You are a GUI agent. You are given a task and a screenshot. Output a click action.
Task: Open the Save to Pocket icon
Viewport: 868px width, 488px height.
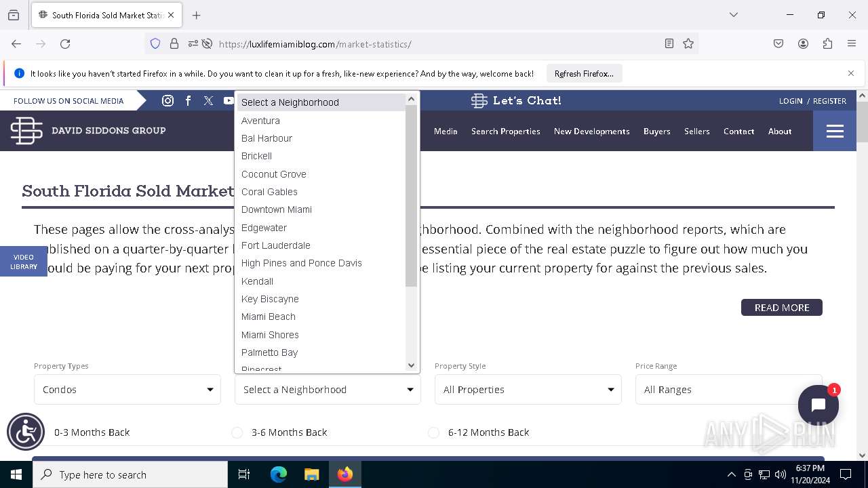click(x=778, y=43)
